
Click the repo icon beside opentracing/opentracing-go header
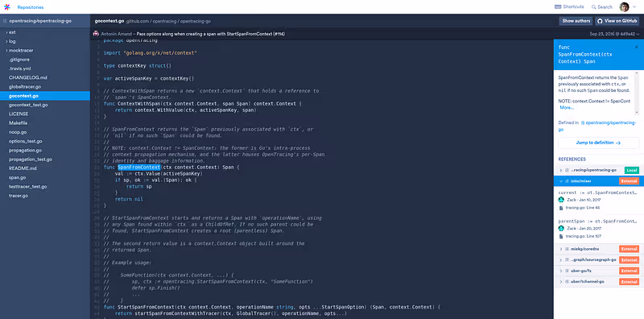(5, 21)
